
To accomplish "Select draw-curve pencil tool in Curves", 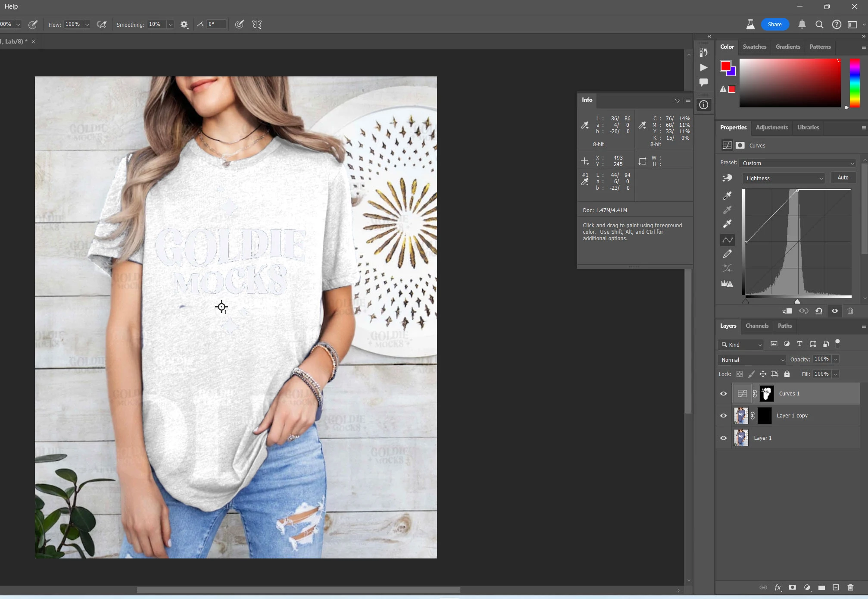I will 727,254.
